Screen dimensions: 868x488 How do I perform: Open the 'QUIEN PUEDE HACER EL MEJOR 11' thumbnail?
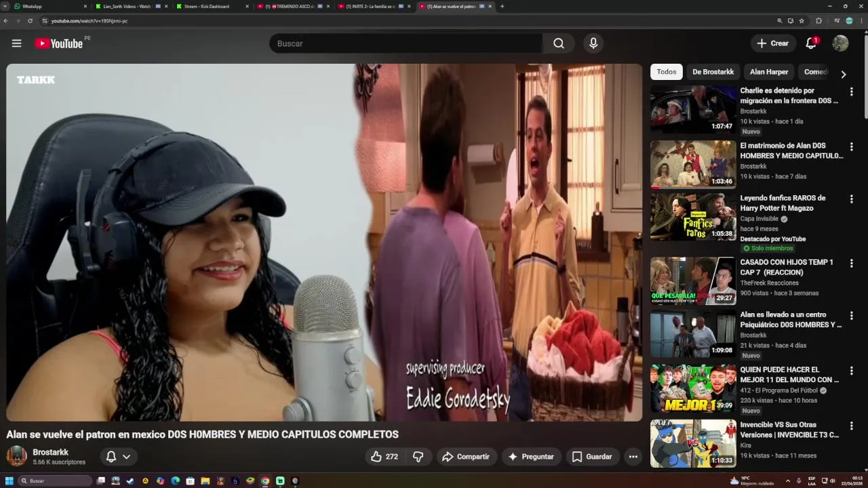[x=693, y=388]
